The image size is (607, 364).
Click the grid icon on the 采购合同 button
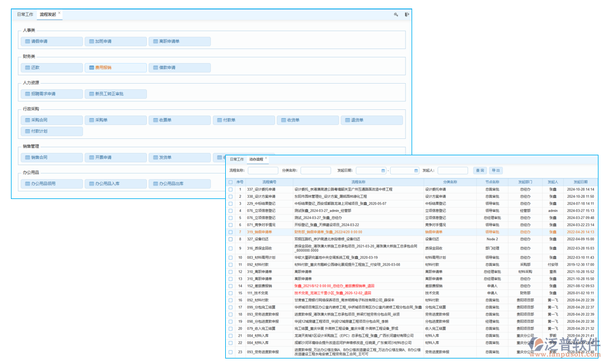pyautogui.click(x=27, y=120)
